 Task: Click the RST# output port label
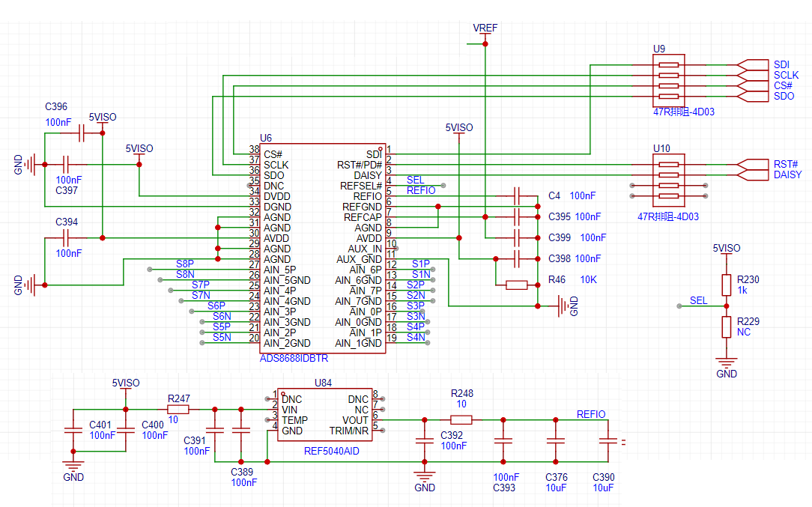pos(786,164)
